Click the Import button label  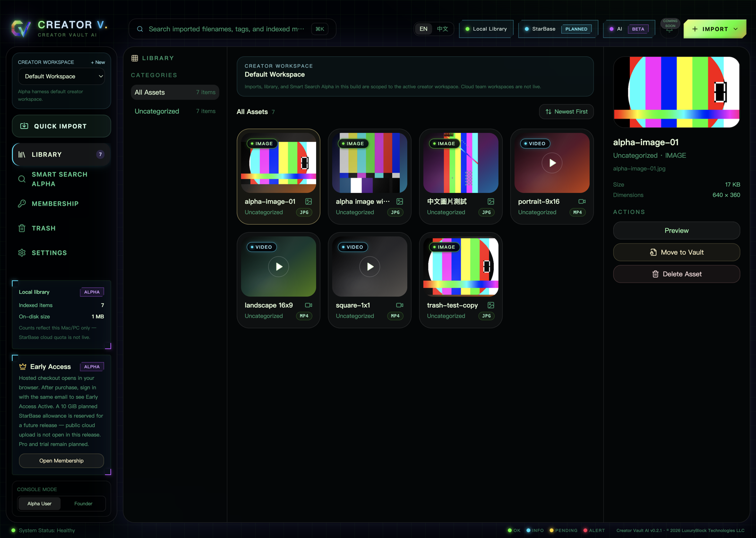pos(715,29)
